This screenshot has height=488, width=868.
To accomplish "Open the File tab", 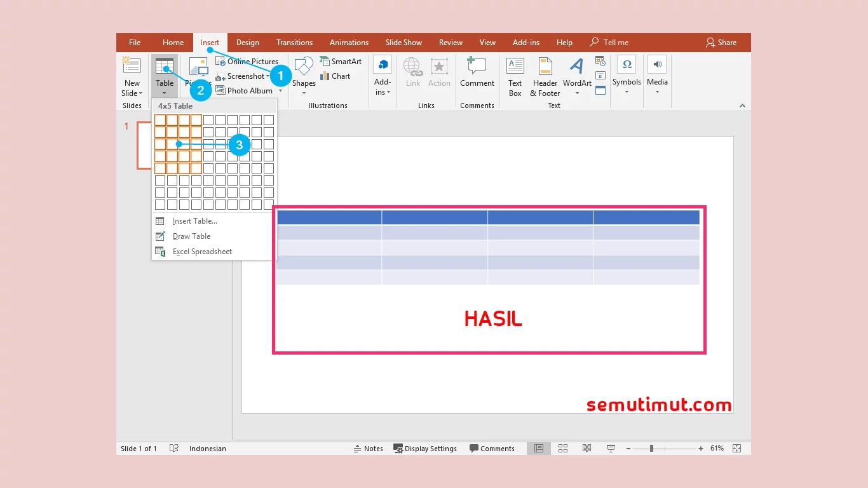I will pyautogui.click(x=135, y=43).
